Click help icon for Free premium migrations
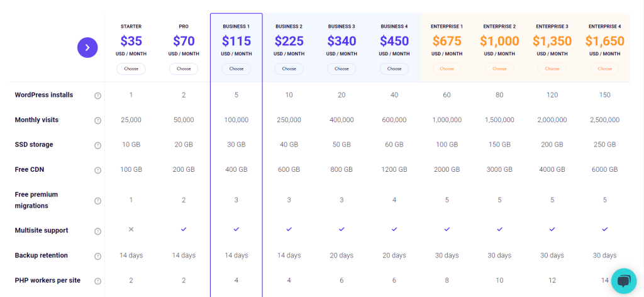This screenshot has width=644, height=297. point(97,201)
